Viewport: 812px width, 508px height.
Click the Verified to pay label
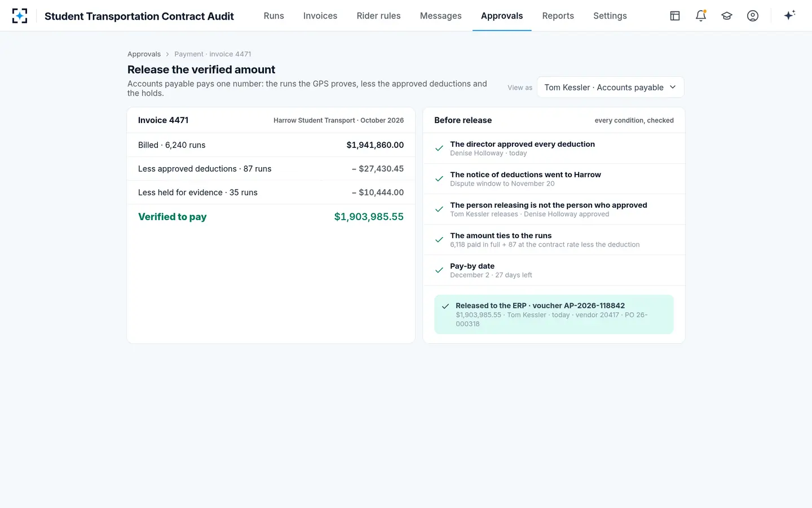point(173,217)
